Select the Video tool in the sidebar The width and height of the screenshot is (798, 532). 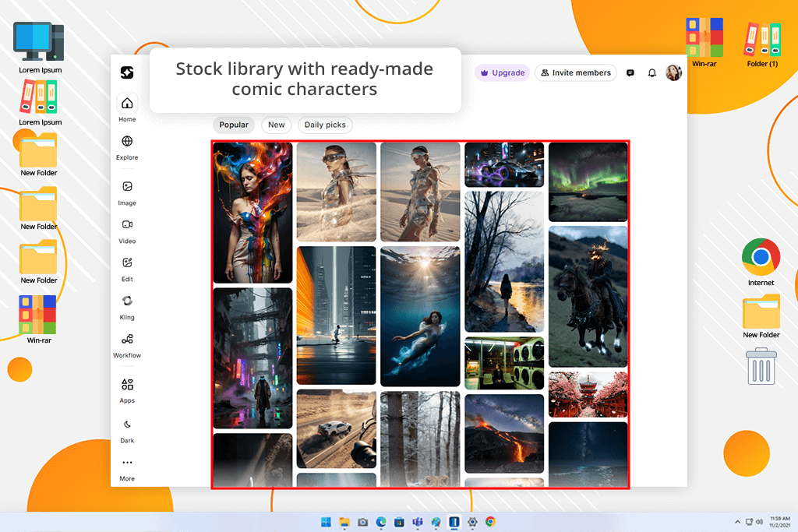tap(127, 224)
